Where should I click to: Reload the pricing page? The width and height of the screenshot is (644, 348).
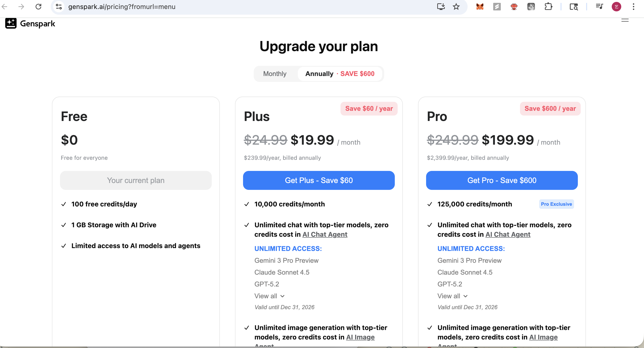coord(38,6)
